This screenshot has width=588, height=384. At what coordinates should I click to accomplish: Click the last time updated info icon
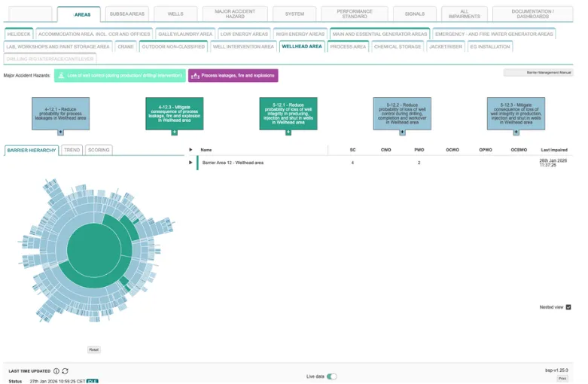pyautogui.click(x=56, y=371)
